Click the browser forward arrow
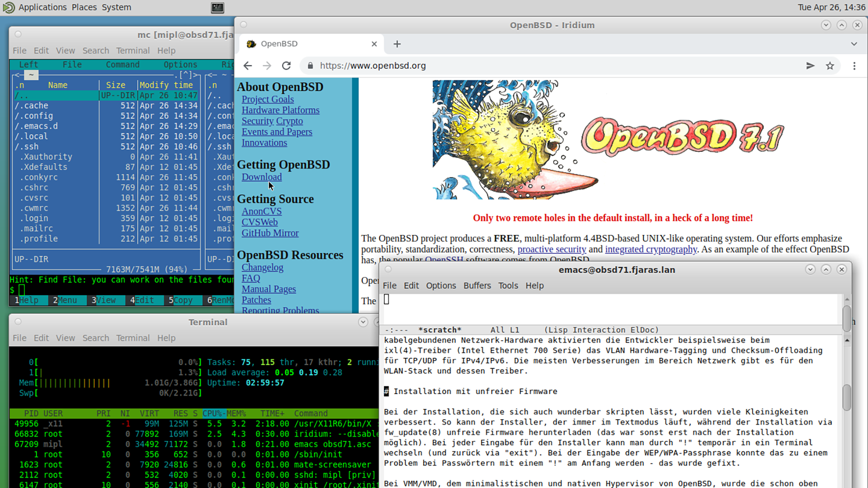Screen dimensions: 868x488 (x=267, y=66)
